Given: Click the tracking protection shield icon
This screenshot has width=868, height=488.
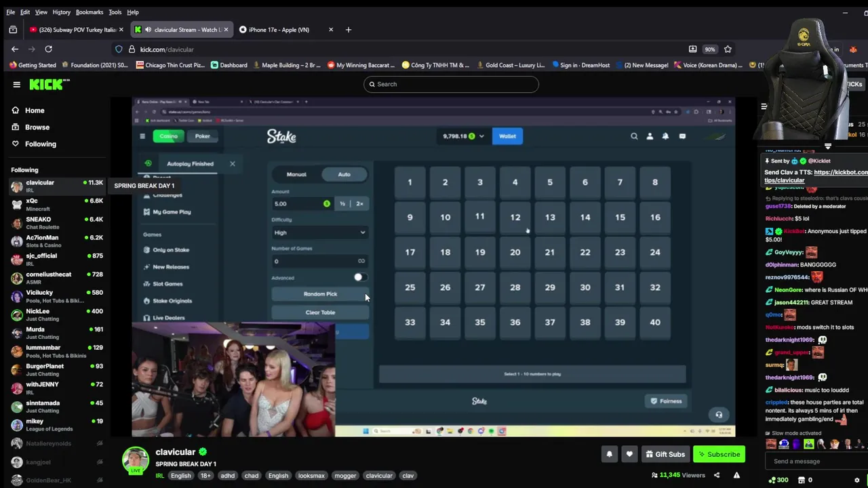Looking at the screenshot, I should pos(119,49).
